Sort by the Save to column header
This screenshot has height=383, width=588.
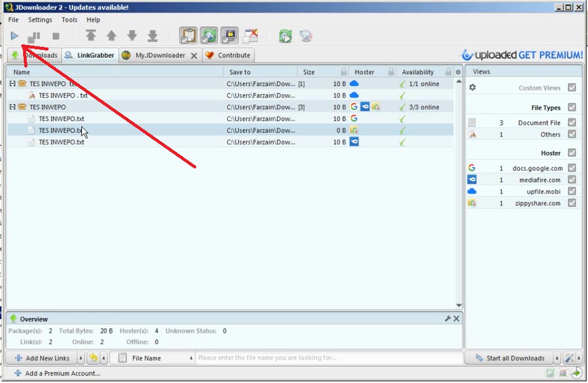[x=239, y=72]
